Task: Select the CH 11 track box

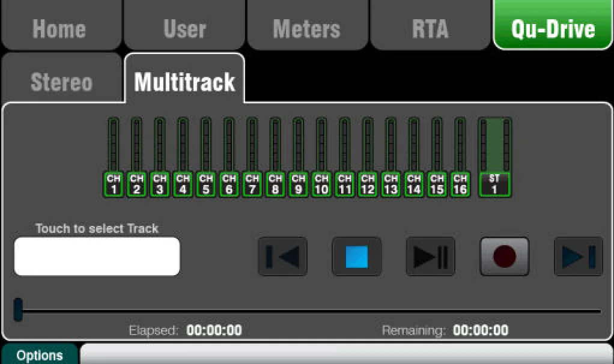Action: click(345, 184)
